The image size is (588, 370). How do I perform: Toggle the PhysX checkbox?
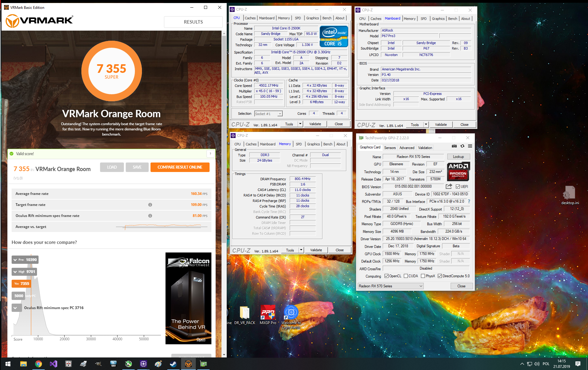click(423, 276)
